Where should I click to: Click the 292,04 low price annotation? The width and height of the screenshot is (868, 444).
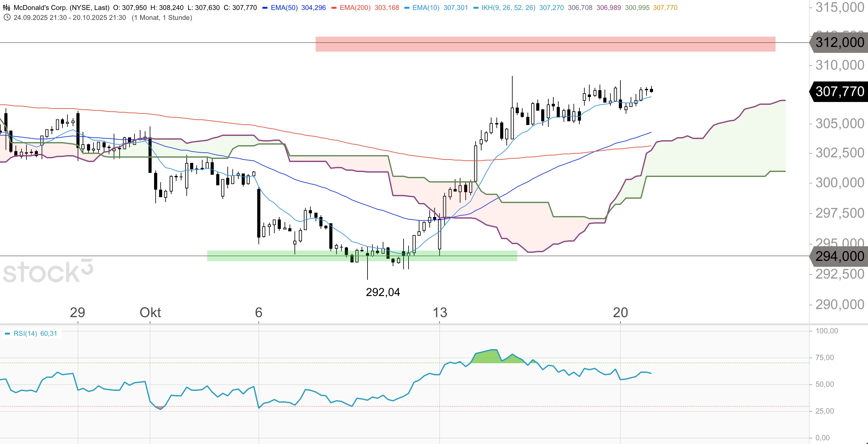point(383,292)
